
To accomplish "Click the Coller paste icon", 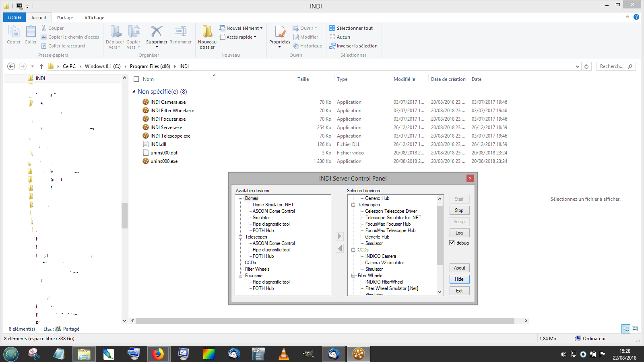I will coord(31,32).
